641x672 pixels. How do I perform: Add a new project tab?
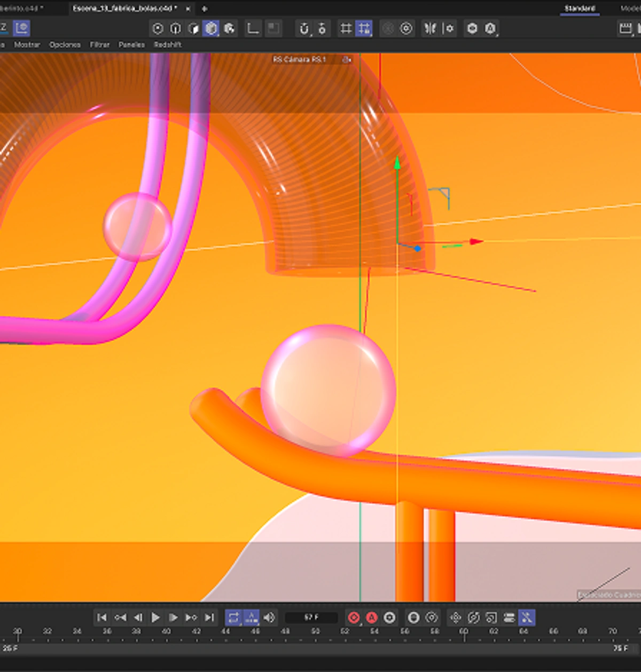[205, 9]
